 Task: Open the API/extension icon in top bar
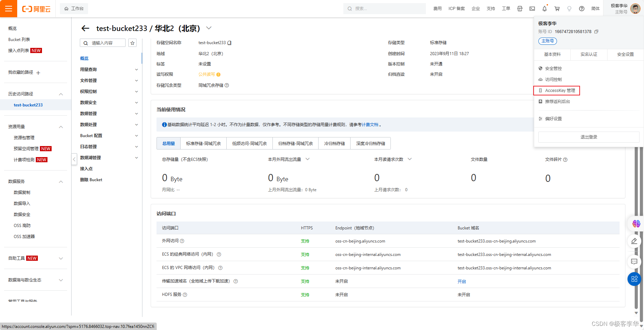[x=520, y=9]
